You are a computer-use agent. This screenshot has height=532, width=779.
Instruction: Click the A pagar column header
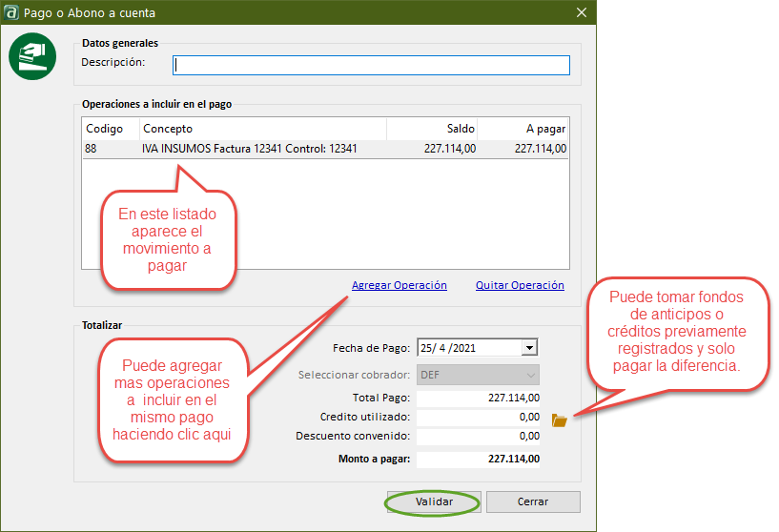point(523,129)
